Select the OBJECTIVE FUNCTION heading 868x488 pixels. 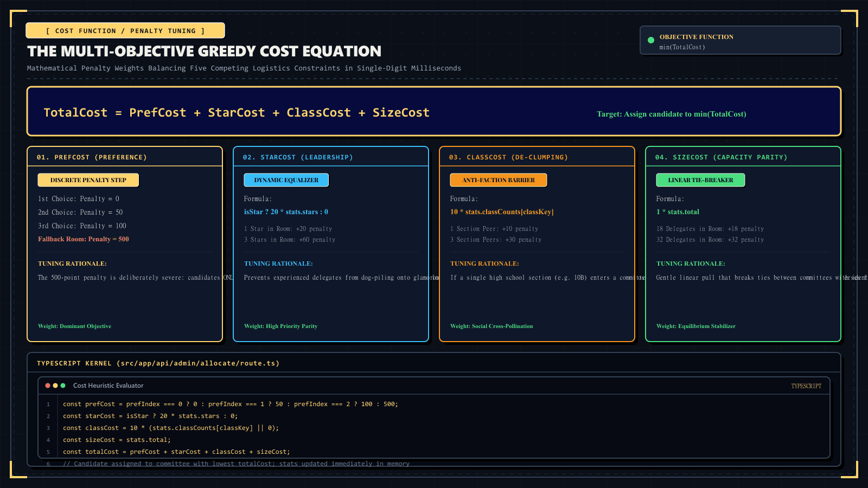pyautogui.click(x=697, y=37)
